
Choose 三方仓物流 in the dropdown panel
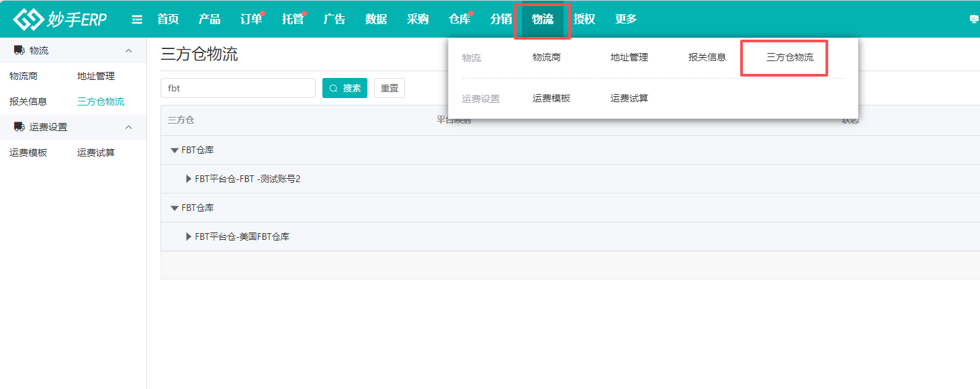(790, 58)
